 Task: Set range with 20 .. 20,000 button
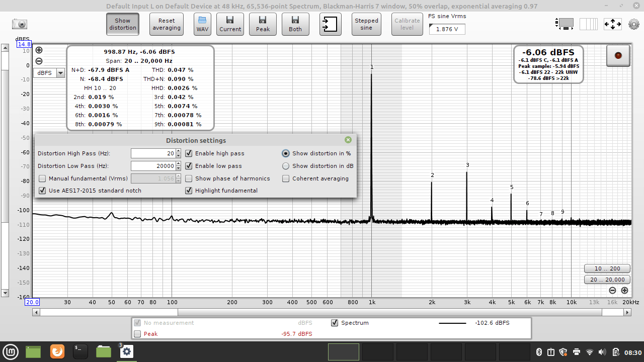(x=607, y=280)
